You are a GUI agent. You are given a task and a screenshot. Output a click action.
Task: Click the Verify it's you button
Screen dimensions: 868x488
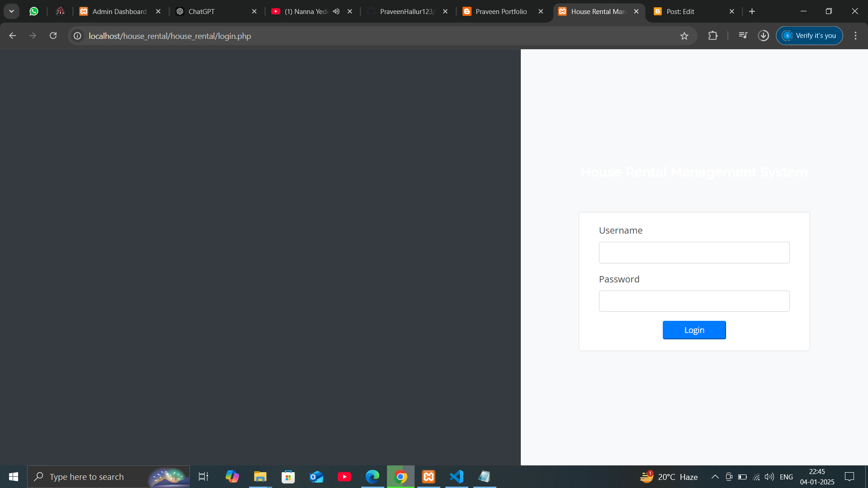[809, 36]
